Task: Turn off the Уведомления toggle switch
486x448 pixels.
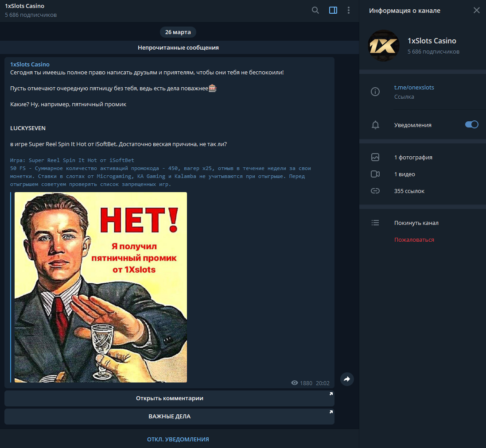Action: [471, 125]
